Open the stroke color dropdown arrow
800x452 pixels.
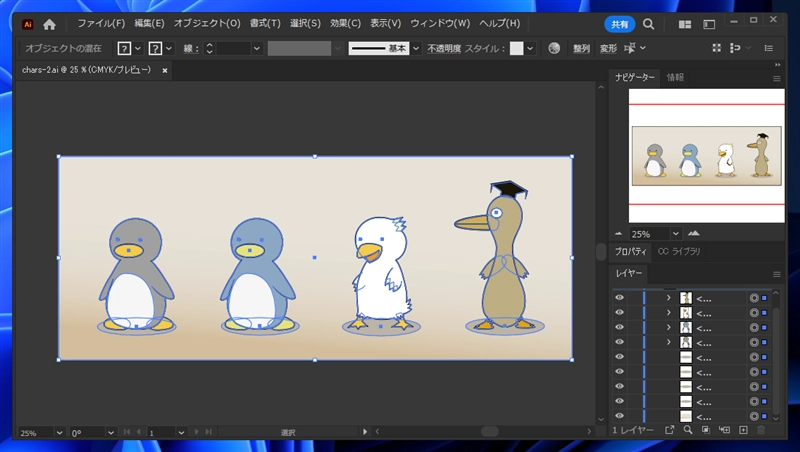[169, 48]
